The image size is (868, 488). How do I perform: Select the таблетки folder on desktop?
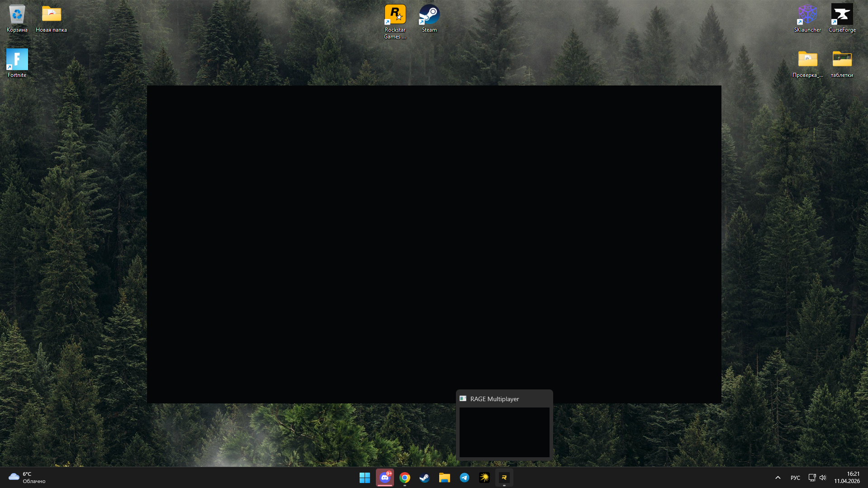(842, 63)
